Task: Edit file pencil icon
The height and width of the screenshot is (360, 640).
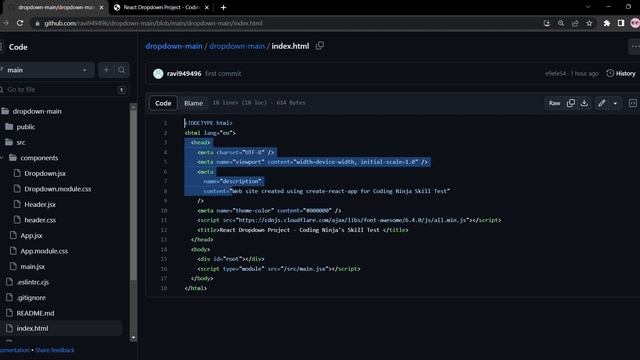Action: click(601, 103)
